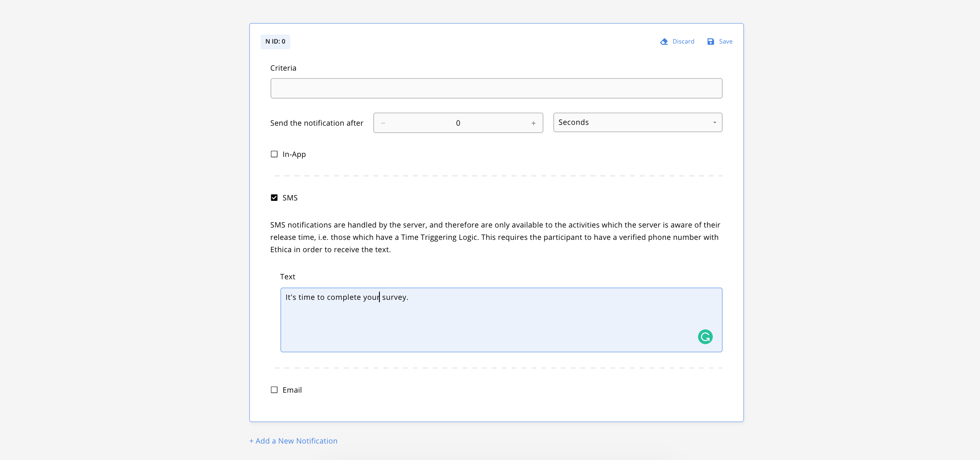Click into the Criteria input field
This screenshot has height=460, width=980.
coord(496,88)
